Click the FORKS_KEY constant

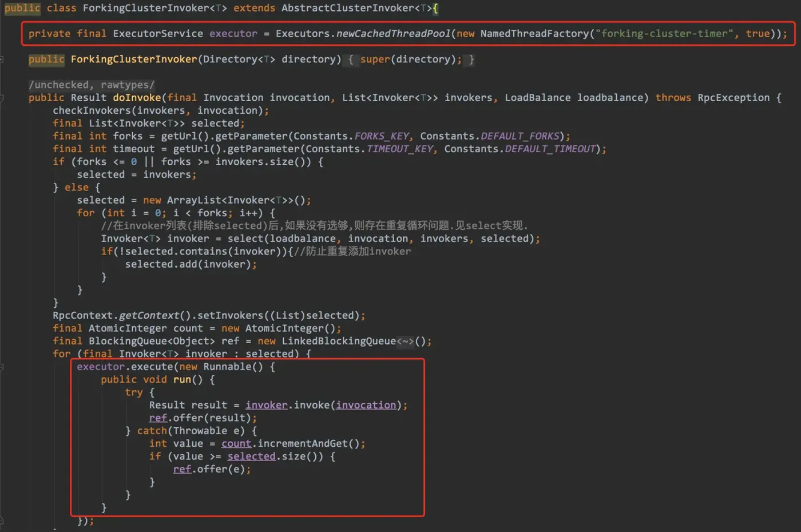pyautogui.click(x=382, y=136)
